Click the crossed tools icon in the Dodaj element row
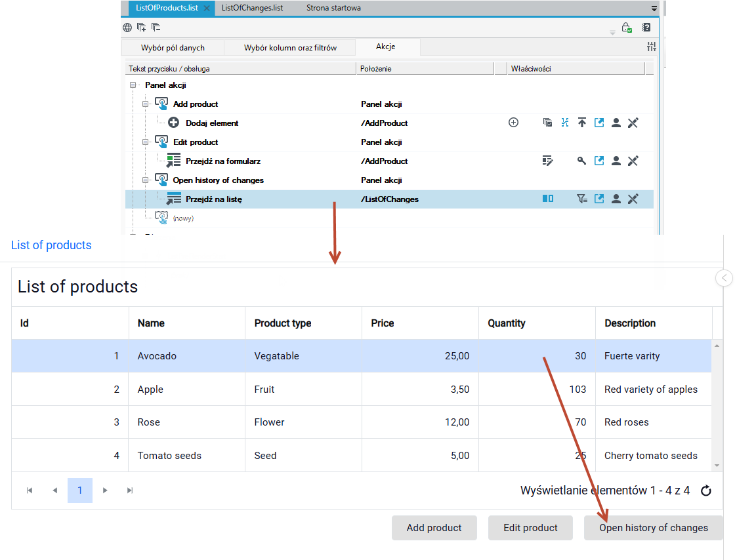Screen dimensions: 735x560 click(x=633, y=123)
